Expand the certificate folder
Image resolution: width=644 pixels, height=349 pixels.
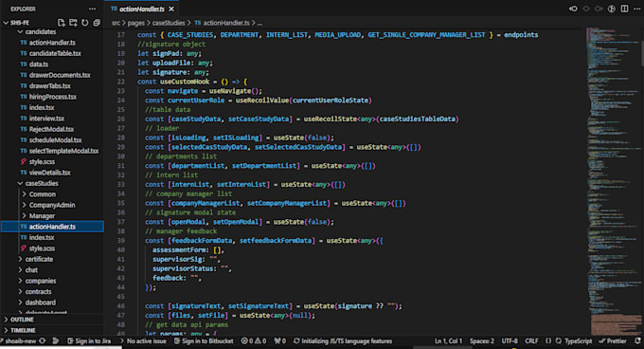(20, 259)
